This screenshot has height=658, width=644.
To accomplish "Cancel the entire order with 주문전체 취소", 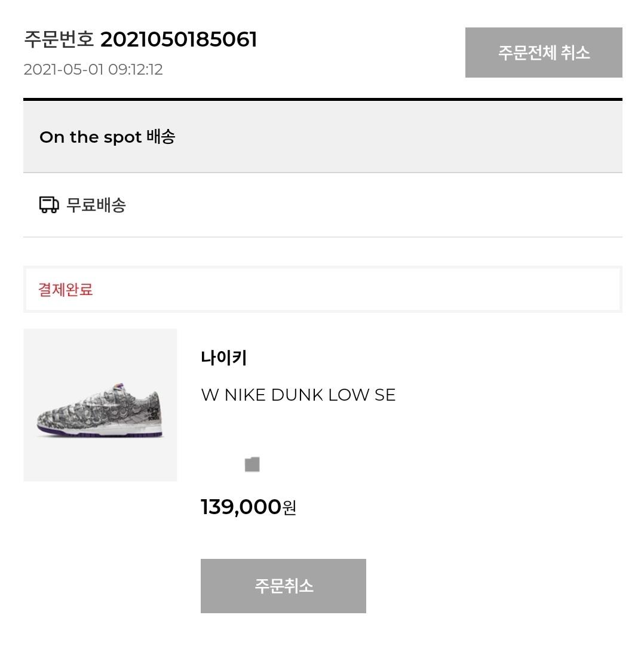I will click(544, 53).
